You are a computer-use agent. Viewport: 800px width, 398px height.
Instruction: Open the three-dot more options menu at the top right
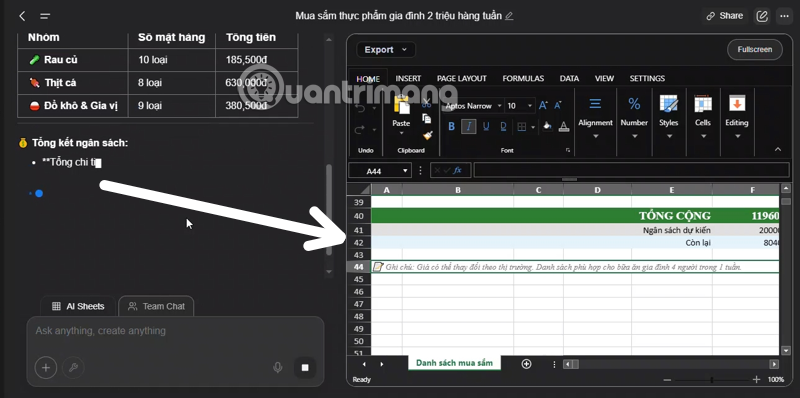pos(784,16)
